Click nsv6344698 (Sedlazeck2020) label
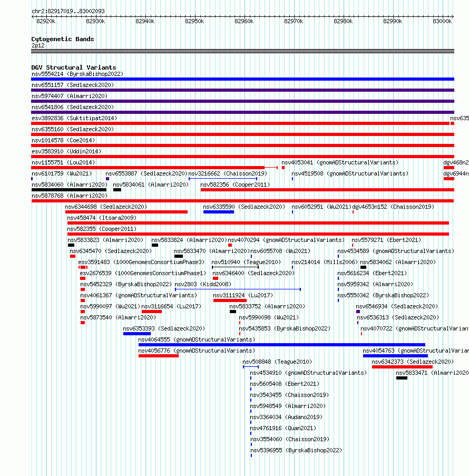The image size is (469, 476). (106, 207)
